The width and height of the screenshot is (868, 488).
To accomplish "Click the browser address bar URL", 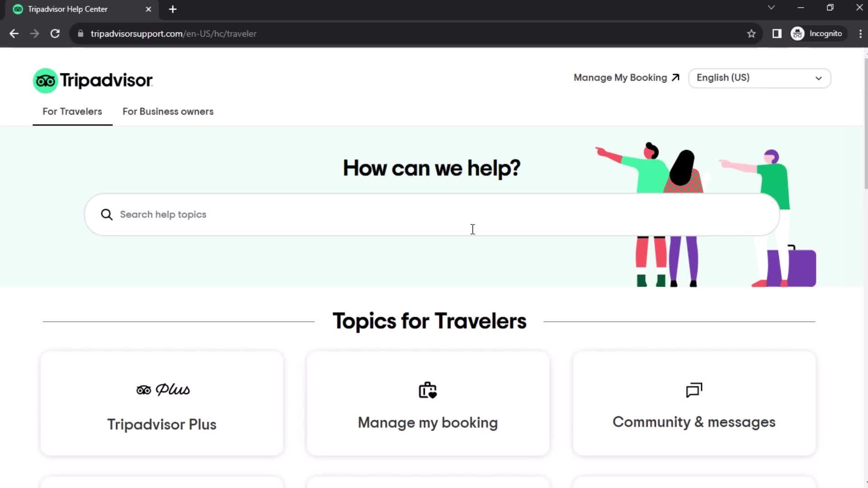I will coord(174,34).
